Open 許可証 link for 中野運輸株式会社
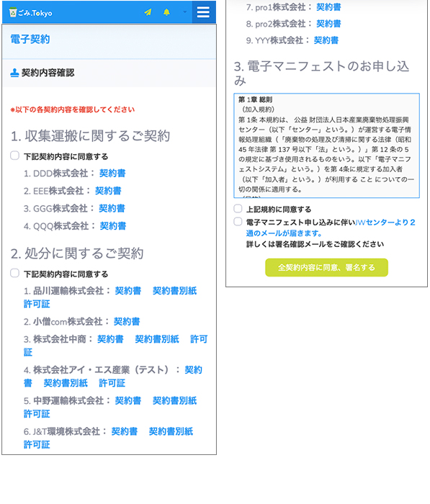Image resolution: width=430 pixels, height=504 pixels. [x=37, y=414]
